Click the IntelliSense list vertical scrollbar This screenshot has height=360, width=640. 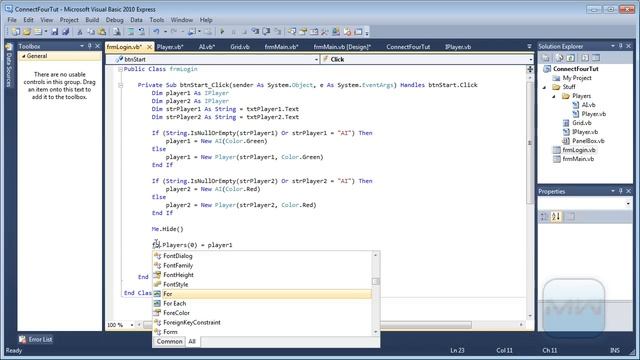pyautogui.click(x=376, y=293)
